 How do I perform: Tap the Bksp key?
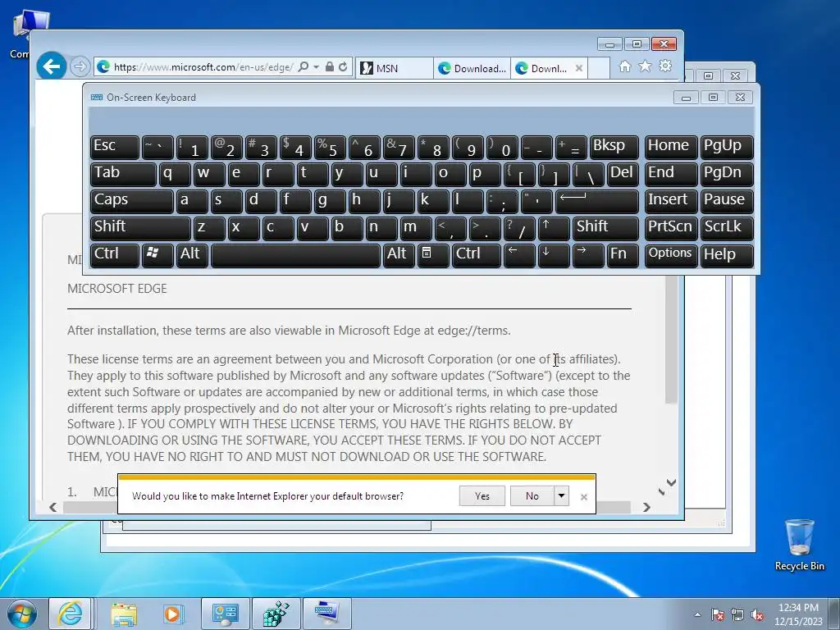614,147
